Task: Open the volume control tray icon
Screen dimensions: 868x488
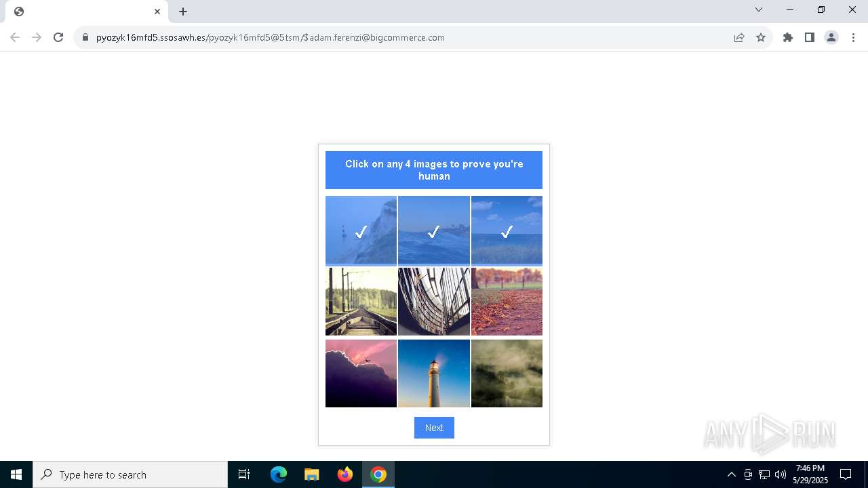Action: click(x=781, y=474)
